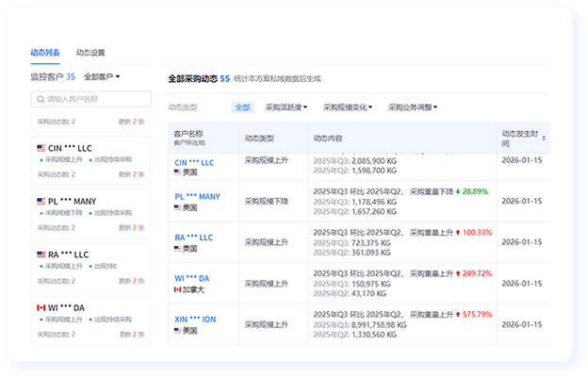Click the 客户名称 column header
This screenshot has height=378, width=588.
188,134
